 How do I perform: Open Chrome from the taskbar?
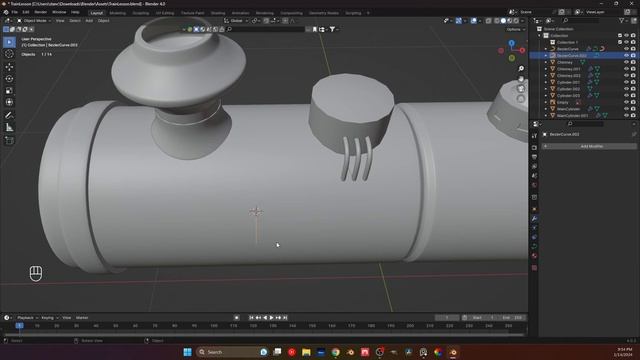336,352
